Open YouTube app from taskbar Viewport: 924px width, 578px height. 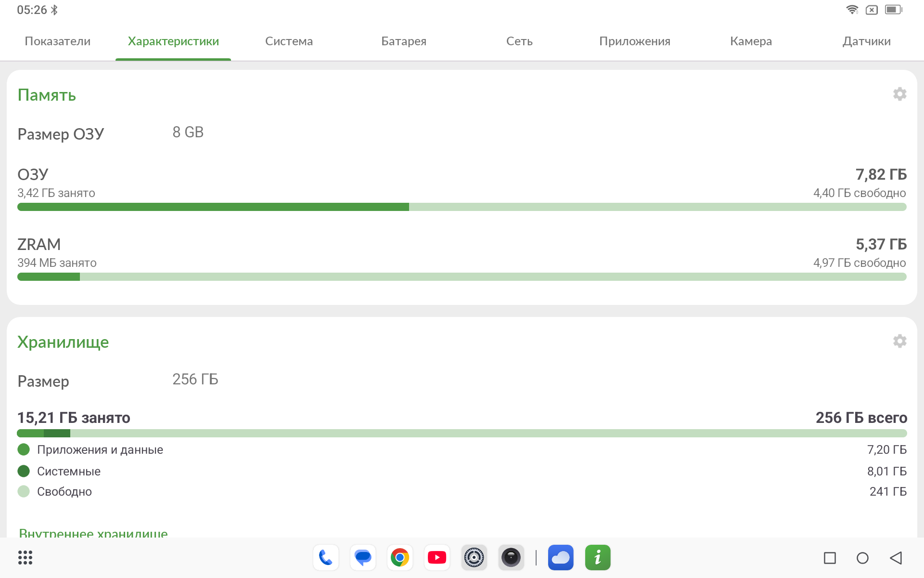[437, 558]
